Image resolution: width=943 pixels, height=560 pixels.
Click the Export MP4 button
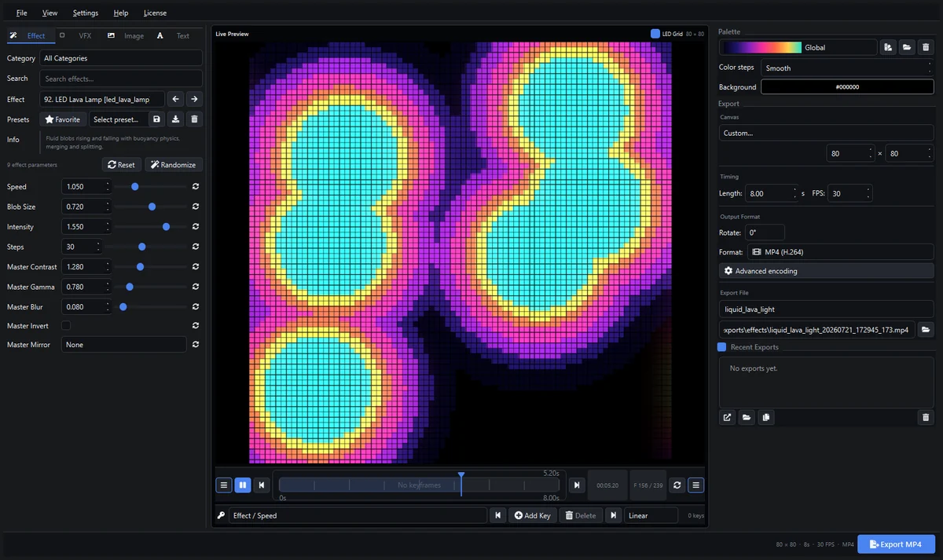[x=896, y=544]
